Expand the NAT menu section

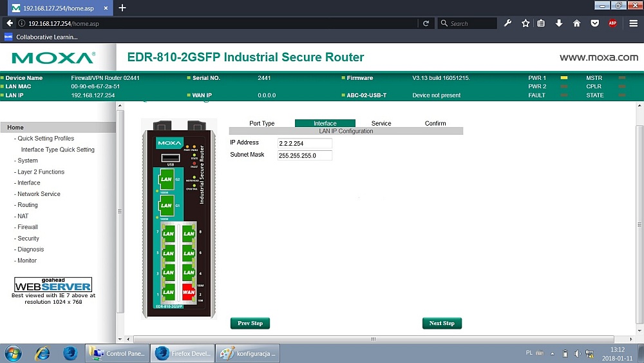(x=23, y=216)
